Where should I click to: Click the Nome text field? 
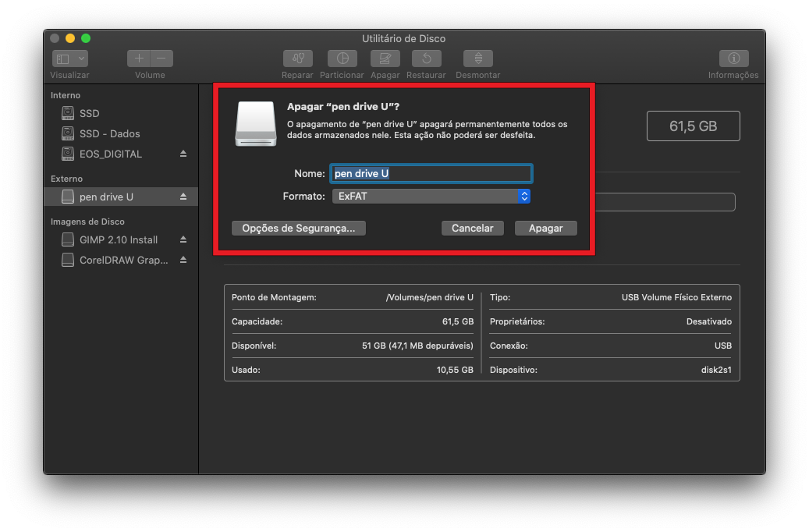click(431, 173)
